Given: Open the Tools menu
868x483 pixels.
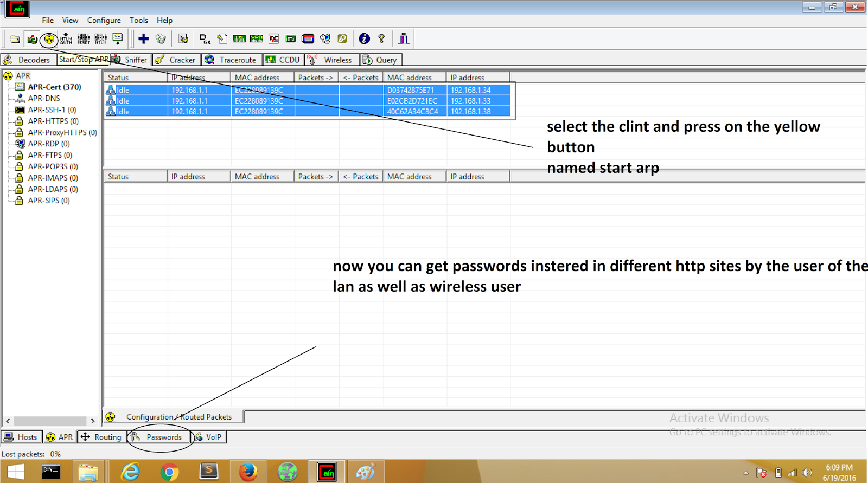Looking at the screenshot, I should pos(139,20).
